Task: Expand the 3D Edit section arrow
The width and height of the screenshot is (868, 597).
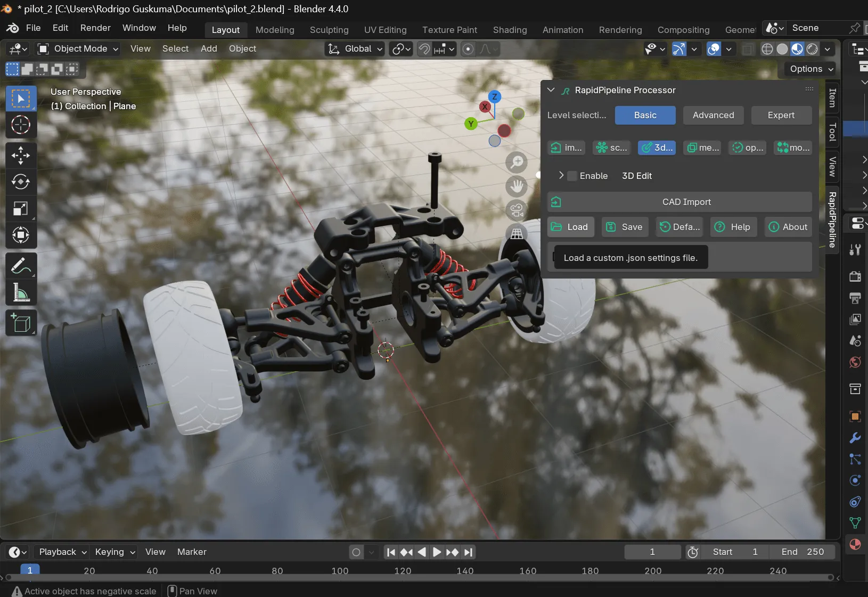Action: pyautogui.click(x=561, y=175)
